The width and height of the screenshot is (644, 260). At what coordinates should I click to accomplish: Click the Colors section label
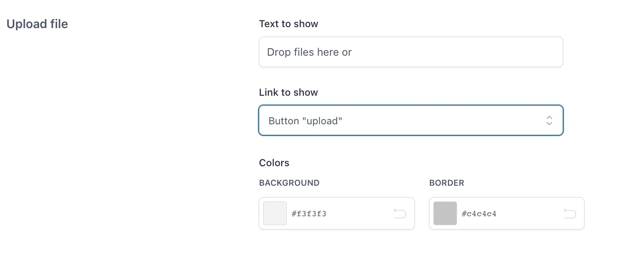point(274,163)
